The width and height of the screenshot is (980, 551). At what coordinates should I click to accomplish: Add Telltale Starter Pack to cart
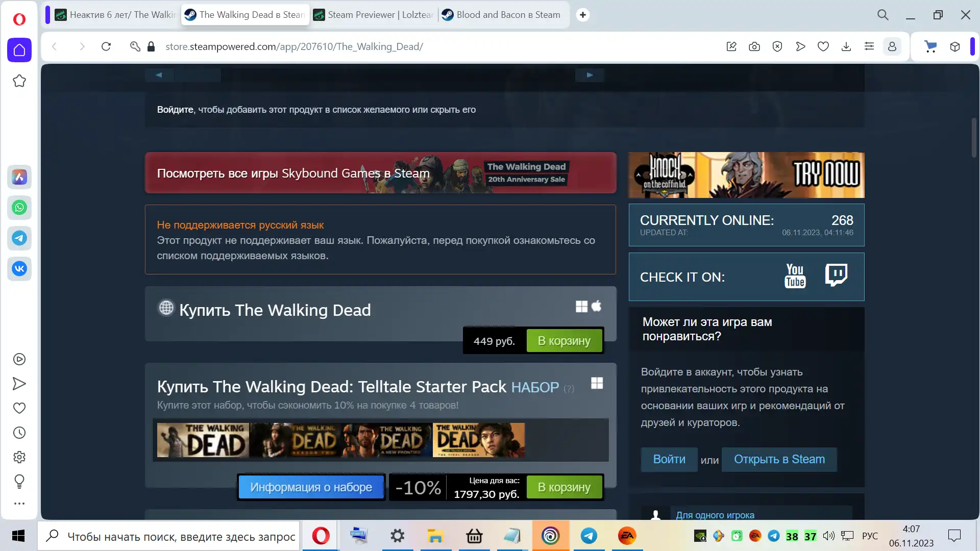pos(564,487)
